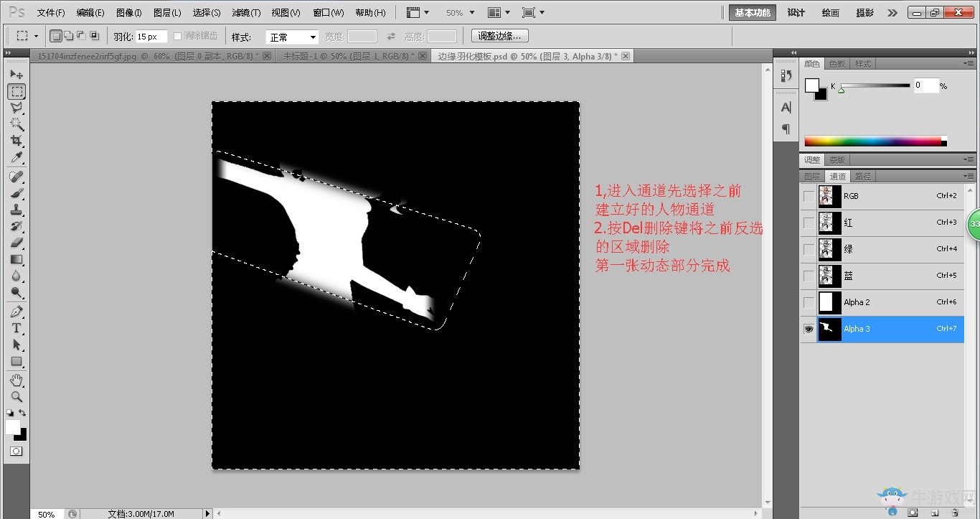The height and width of the screenshot is (519, 980).
Task: Select the Clone Stamp tool
Action: point(17,210)
